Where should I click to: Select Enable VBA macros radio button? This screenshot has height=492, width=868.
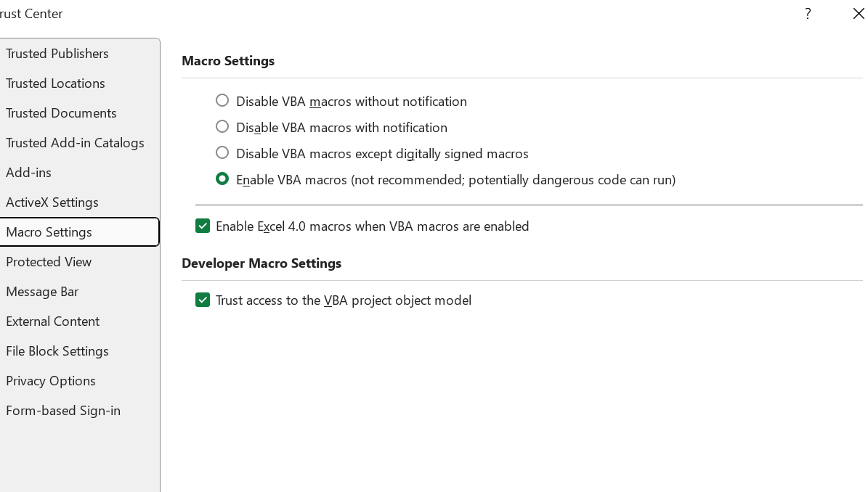222,179
